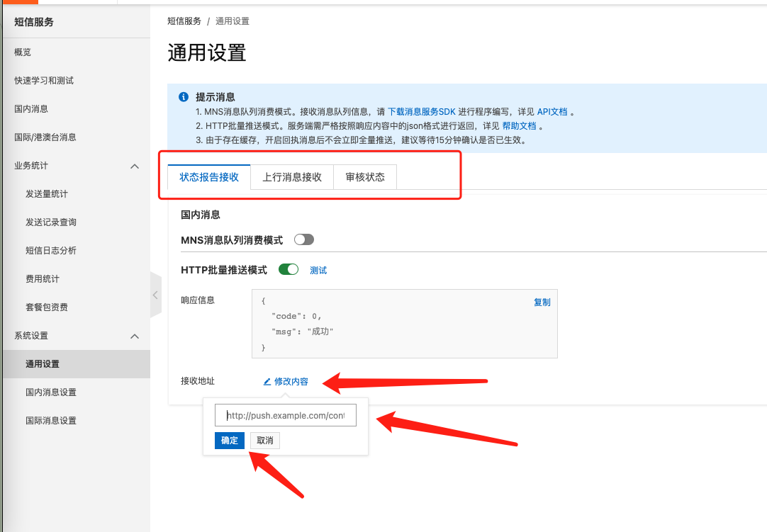Click 短信服务 in the breadcrumb
Image resolution: width=767 pixels, height=532 pixels.
point(184,21)
